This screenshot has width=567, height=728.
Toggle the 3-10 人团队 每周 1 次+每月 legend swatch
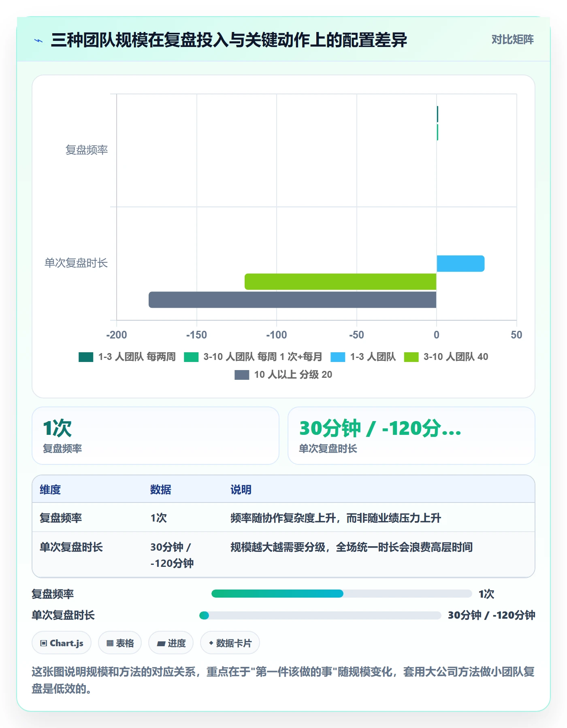click(191, 357)
